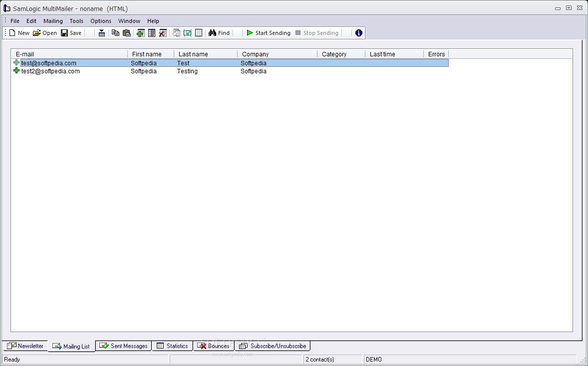Delete contact with red X icon

point(163,33)
